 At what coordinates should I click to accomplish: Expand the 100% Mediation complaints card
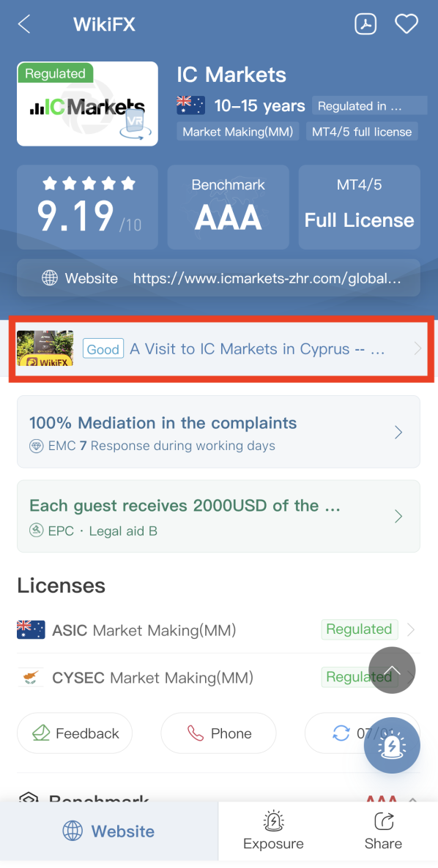219,432
